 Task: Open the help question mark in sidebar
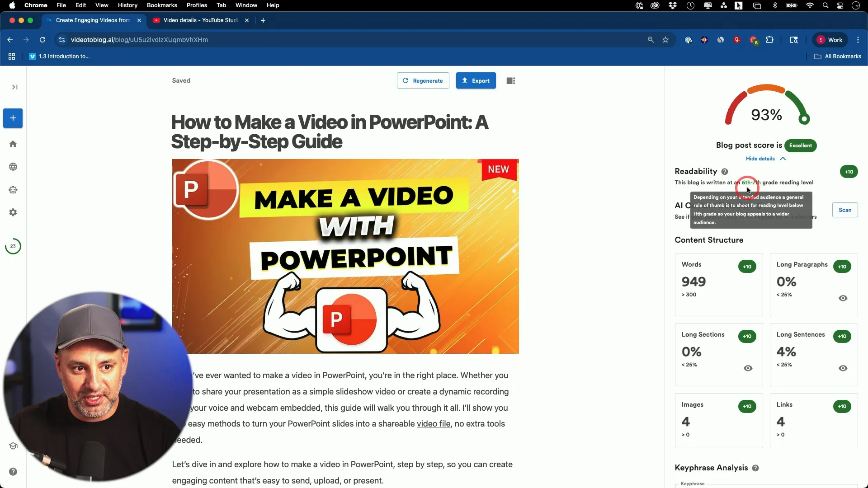tap(13, 472)
